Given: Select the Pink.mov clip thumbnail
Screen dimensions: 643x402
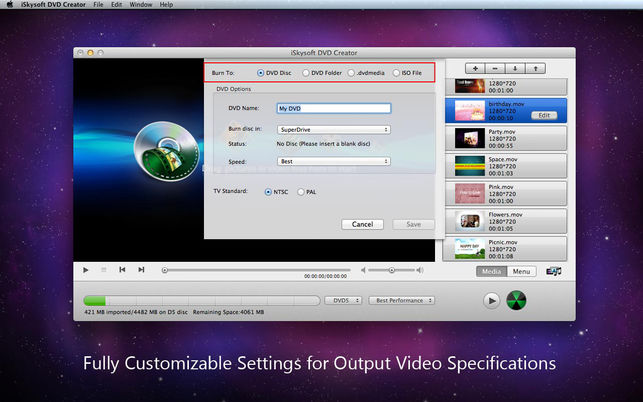Looking at the screenshot, I should tap(470, 194).
